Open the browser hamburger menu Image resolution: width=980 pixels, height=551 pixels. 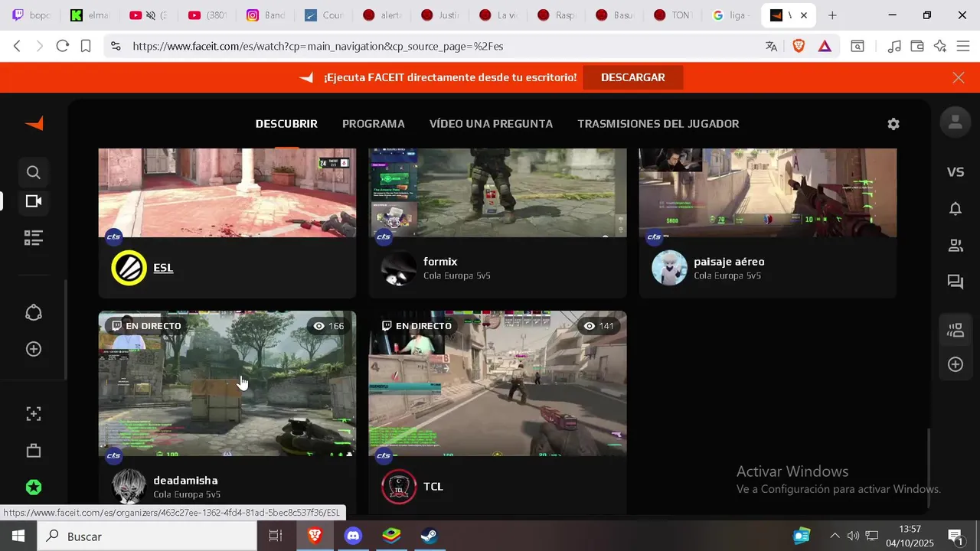click(963, 46)
